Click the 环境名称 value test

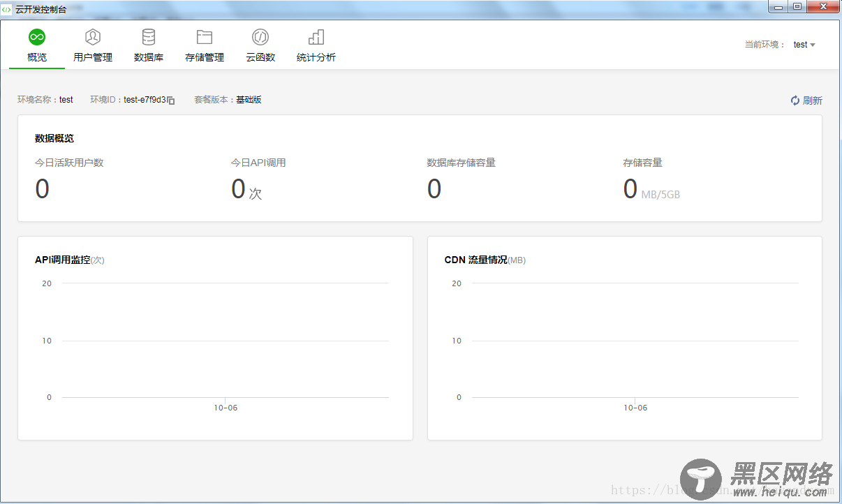(x=66, y=100)
